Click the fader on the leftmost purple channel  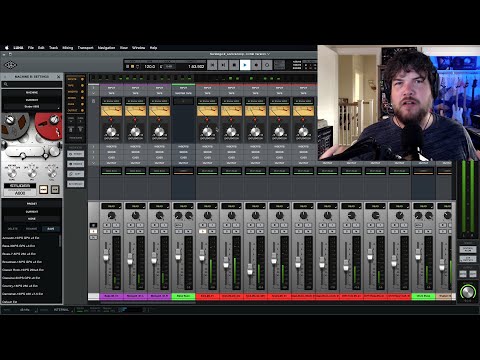pos(106,257)
